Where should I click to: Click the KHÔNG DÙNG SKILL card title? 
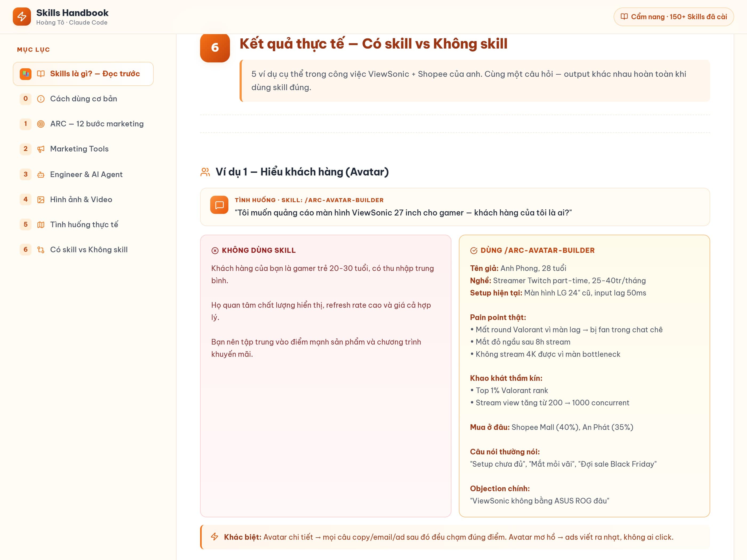(258, 250)
